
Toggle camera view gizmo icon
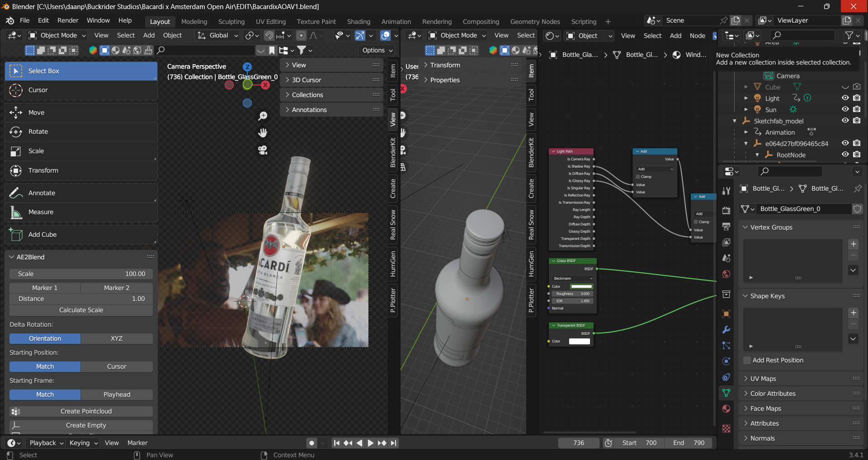[263, 150]
